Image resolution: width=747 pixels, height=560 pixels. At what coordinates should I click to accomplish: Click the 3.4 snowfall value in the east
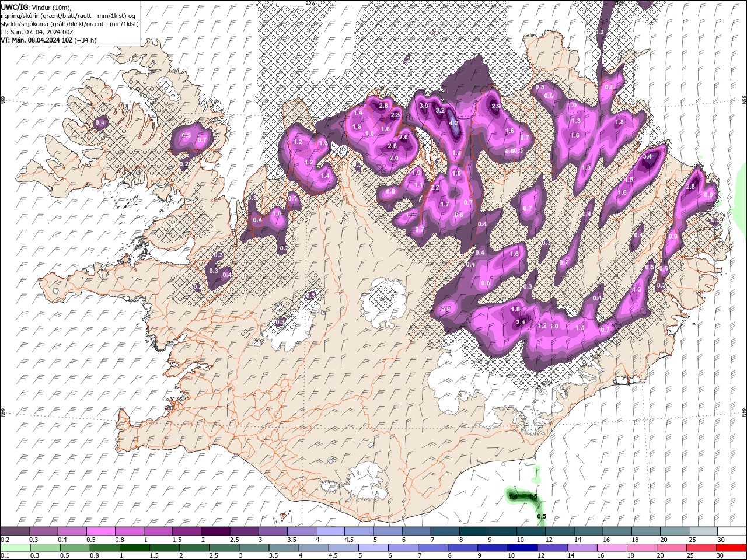[x=647, y=156]
